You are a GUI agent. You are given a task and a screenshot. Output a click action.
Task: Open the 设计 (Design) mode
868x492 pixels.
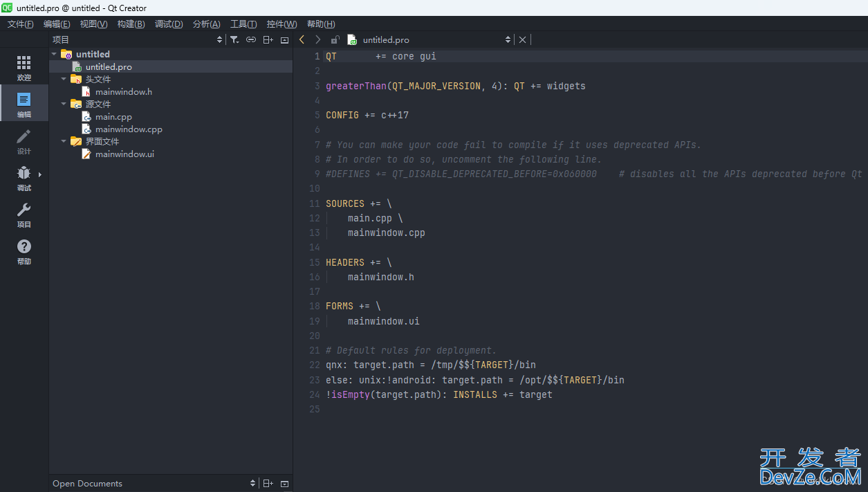coord(24,141)
